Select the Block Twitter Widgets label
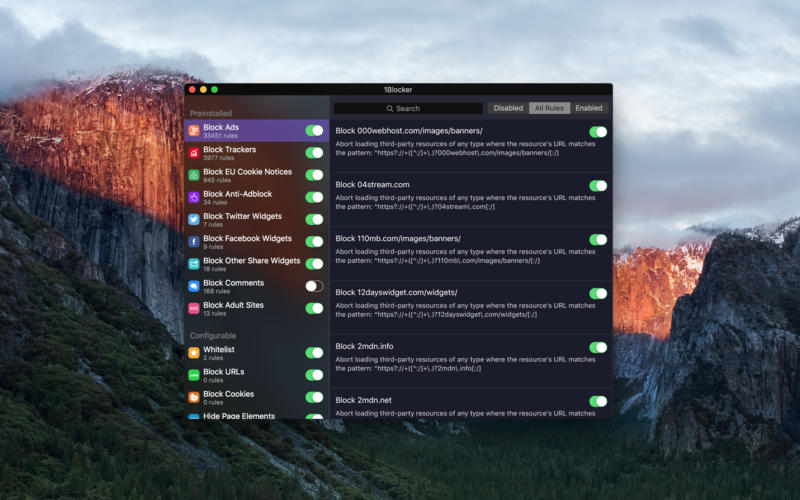The image size is (800, 500). pos(242,216)
